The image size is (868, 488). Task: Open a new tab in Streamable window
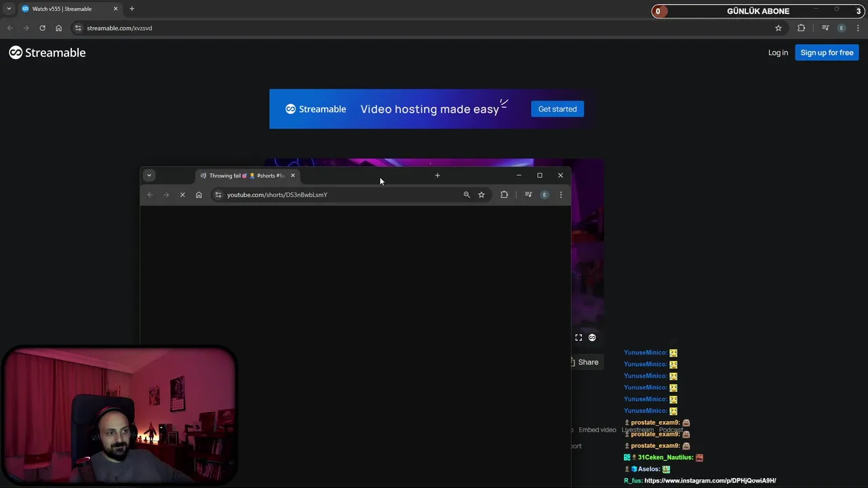(132, 9)
